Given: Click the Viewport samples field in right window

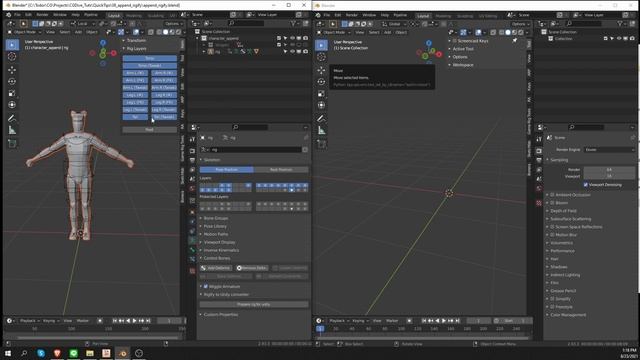Looking at the screenshot, I should pyautogui.click(x=609, y=176).
